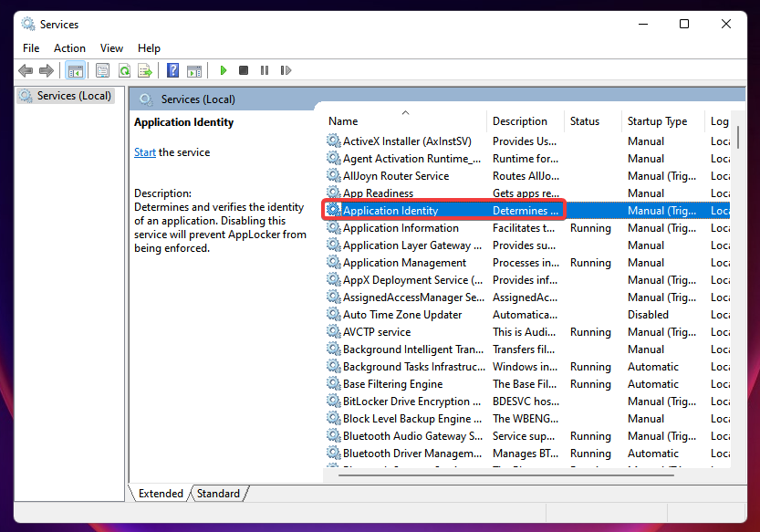Click Running status of Bluetooth Driver Management
This screenshot has width=760, height=532.
pyautogui.click(x=590, y=454)
